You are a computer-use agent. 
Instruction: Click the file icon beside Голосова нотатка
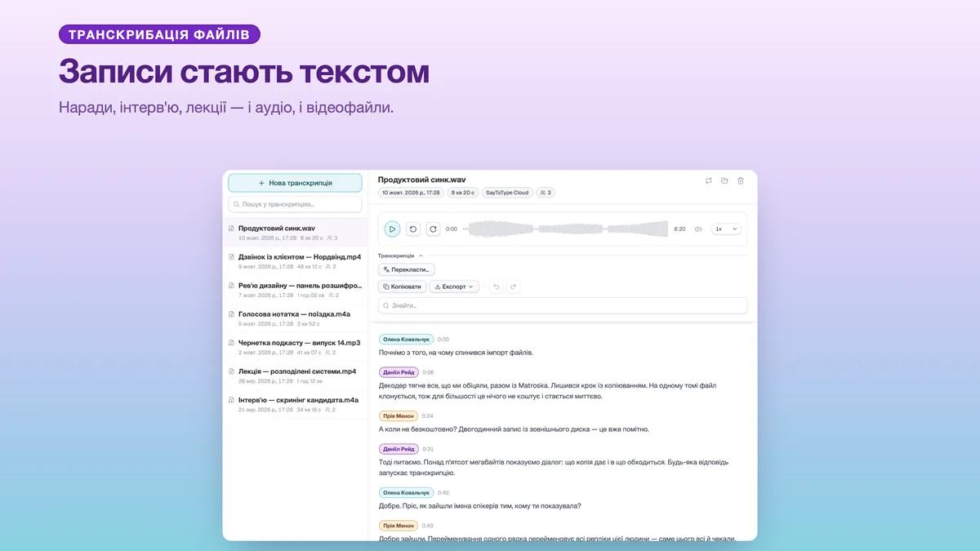[231, 314]
